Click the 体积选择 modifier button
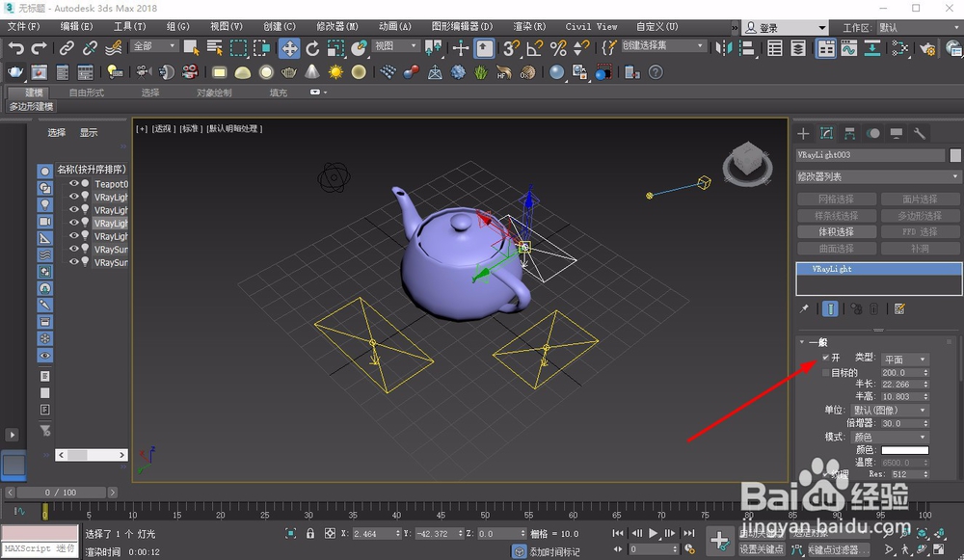This screenshot has height=560, width=964. [x=836, y=231]
